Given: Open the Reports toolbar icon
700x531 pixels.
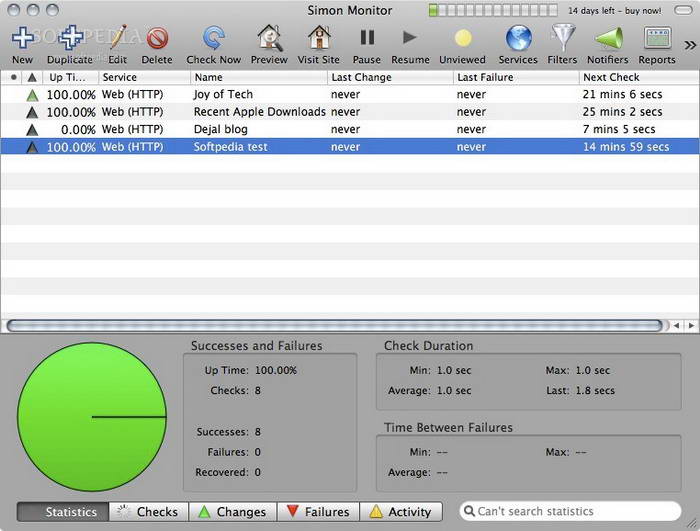Looking at the screenshot, I should click(657, 38).
